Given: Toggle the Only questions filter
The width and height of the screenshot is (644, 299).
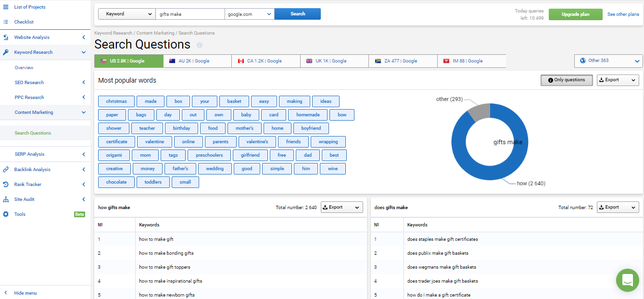Looking at the screenshot, I should click(566, 80).
